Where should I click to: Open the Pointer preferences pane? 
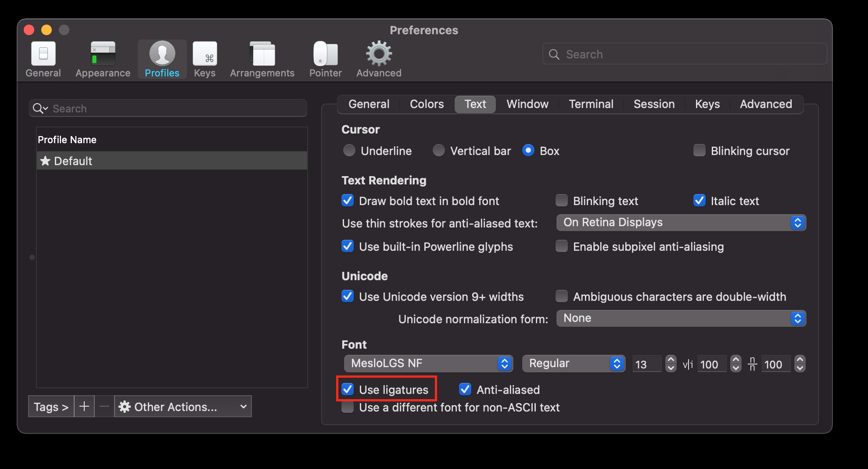tap(325, 58)
